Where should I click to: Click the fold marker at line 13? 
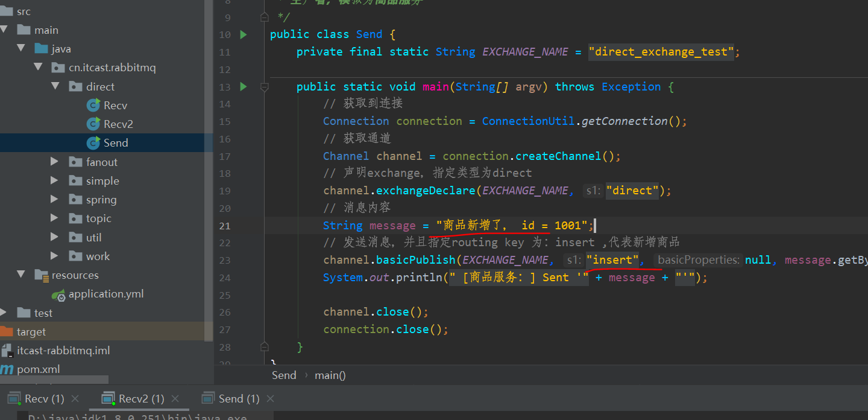point(264,87)
